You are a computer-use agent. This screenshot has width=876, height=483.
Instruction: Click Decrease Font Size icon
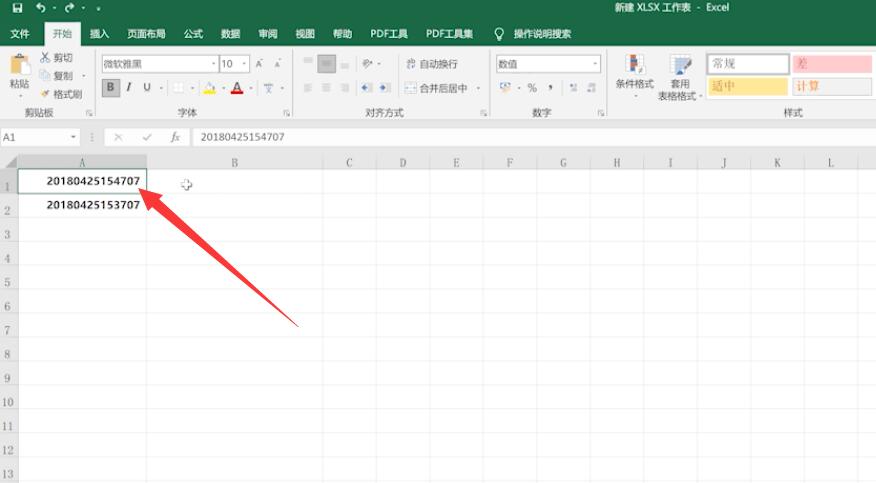click(x=277, y=64)
